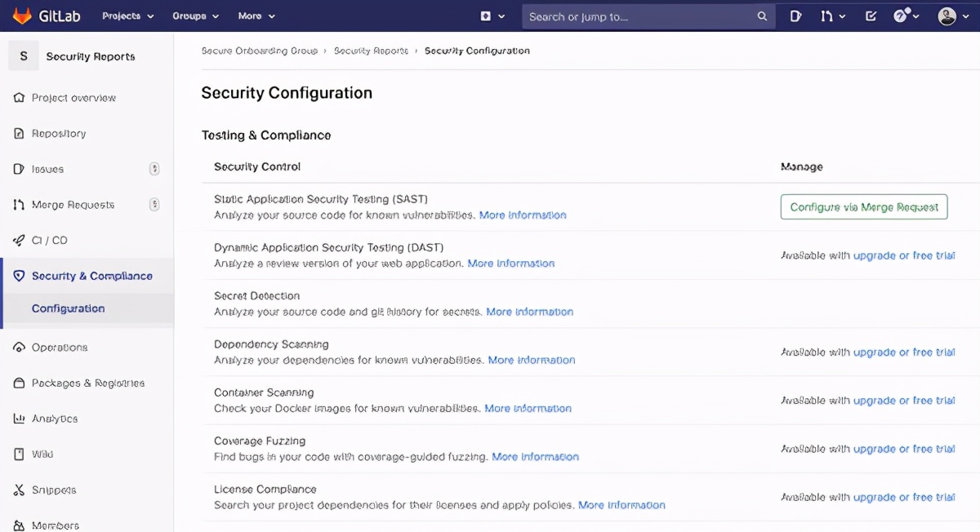
Task: Open More information link for Secret Detection
Action: point(529,312)
